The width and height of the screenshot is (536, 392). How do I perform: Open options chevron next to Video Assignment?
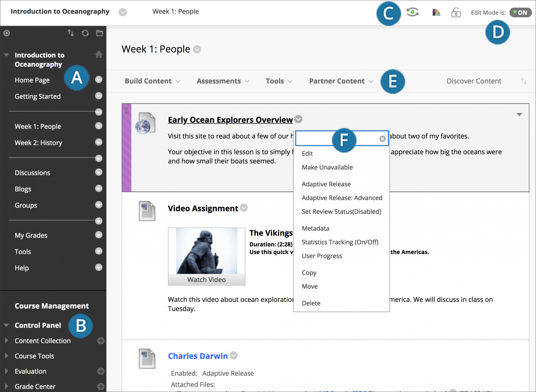[x=244, y=208]
